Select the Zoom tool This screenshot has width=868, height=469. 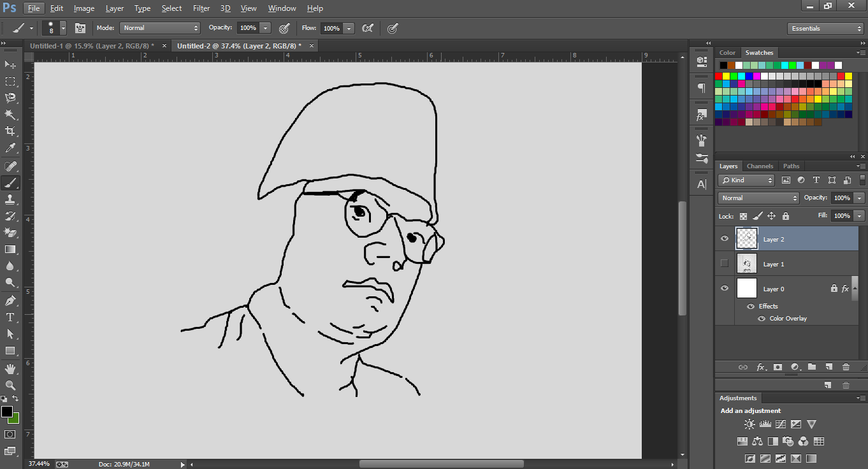pos(10,386)
